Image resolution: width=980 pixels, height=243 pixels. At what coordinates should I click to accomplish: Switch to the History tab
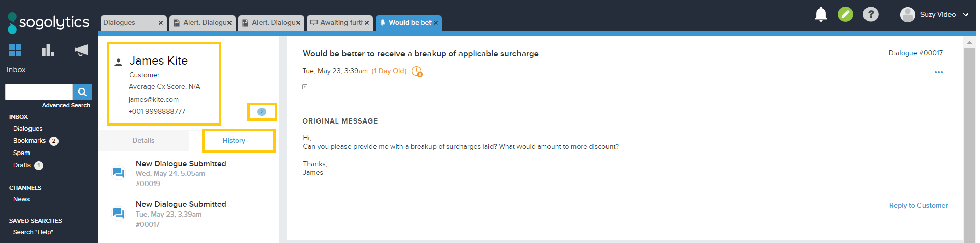234,141
